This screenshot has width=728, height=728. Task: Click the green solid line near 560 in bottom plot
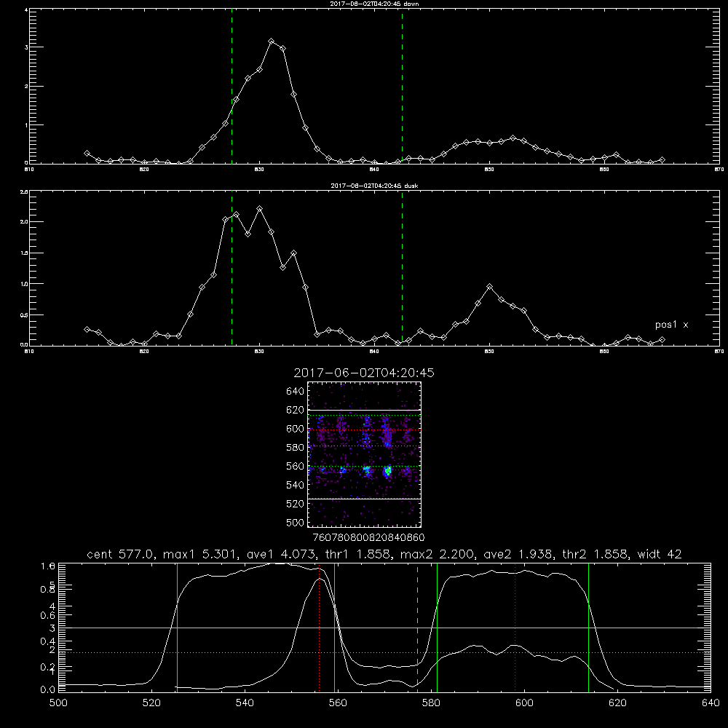[334, 628]
